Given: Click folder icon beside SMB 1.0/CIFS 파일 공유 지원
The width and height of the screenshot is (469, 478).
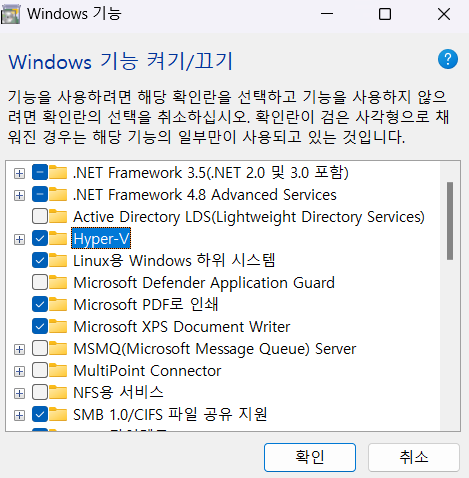Looking at the screenshot, I should [x=58, y=415].
